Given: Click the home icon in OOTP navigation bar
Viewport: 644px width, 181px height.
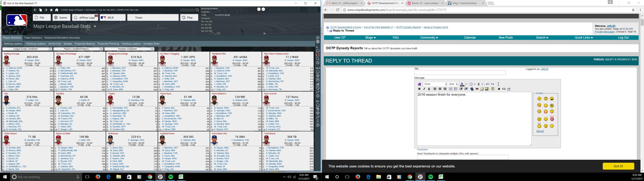Looking at the screenshot, I should tap(57, 10).
